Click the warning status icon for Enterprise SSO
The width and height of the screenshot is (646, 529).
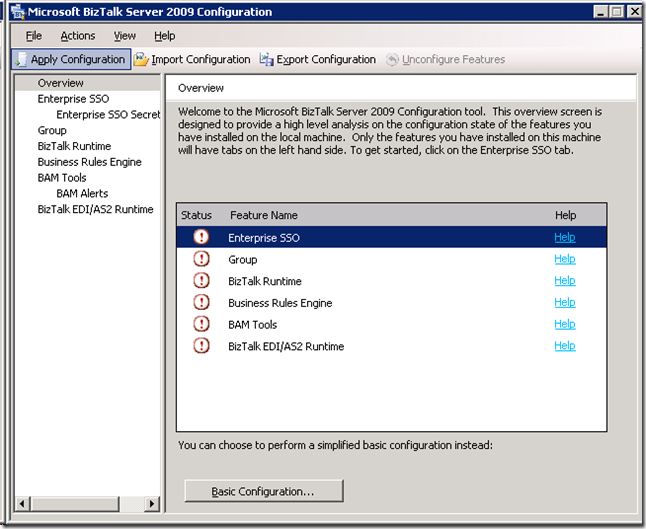[x=201, y=237]
